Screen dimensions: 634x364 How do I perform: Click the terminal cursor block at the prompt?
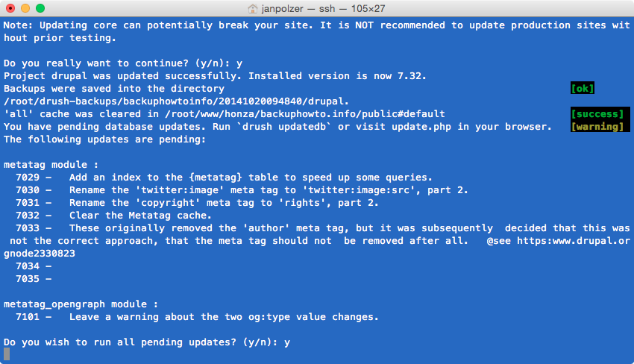[7, 354]
